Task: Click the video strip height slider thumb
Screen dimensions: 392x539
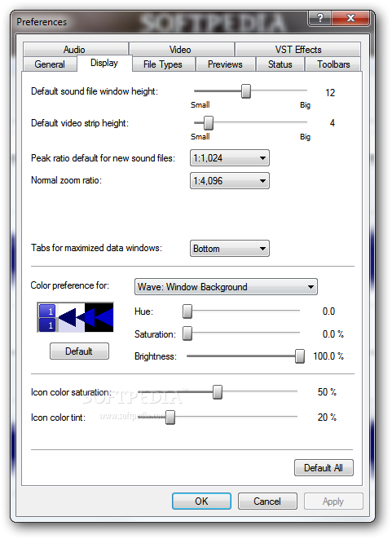Action: (x=209, y=122)
